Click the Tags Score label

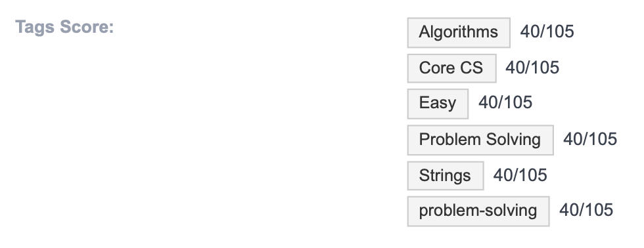(x=64, y=27)
